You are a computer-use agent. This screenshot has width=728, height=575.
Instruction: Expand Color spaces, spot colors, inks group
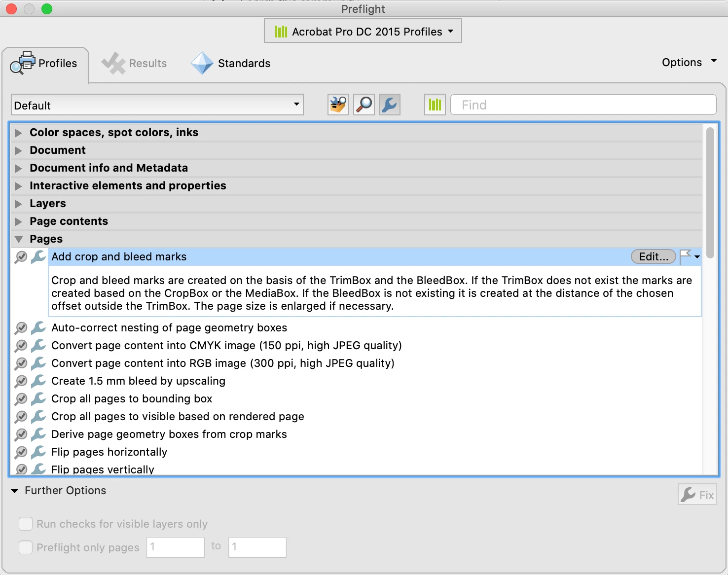(18, 133)
